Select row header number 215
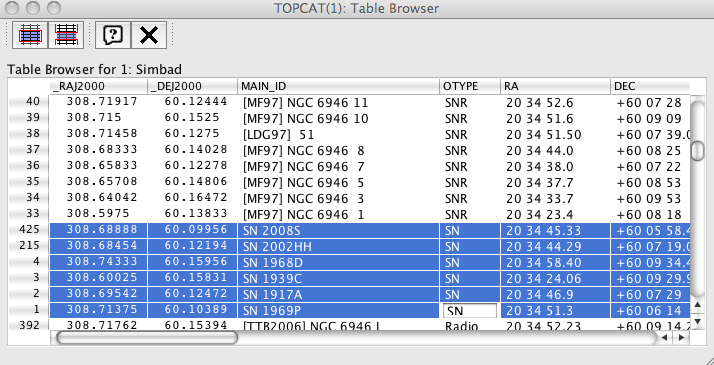 [x=28, y=246]
